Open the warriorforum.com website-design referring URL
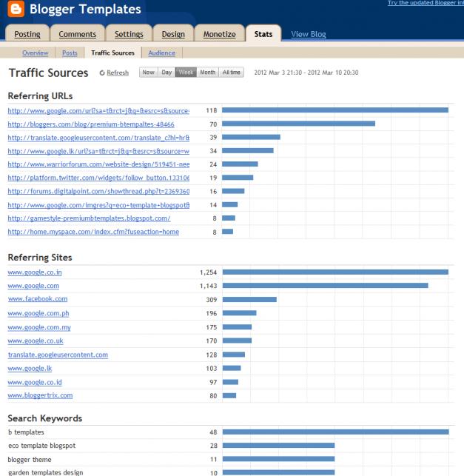The image size is (464, 476). [98, 164]
